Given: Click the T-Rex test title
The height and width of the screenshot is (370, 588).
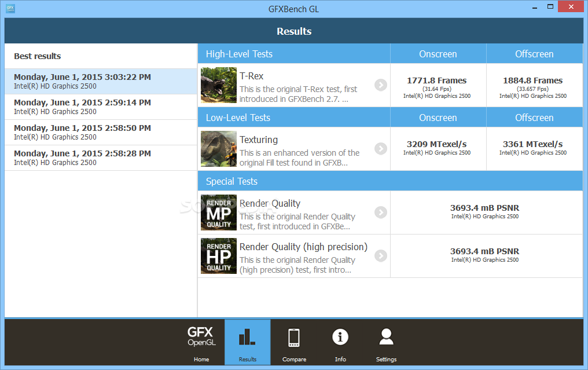Looking at the screenshot, I should (252, 76).
